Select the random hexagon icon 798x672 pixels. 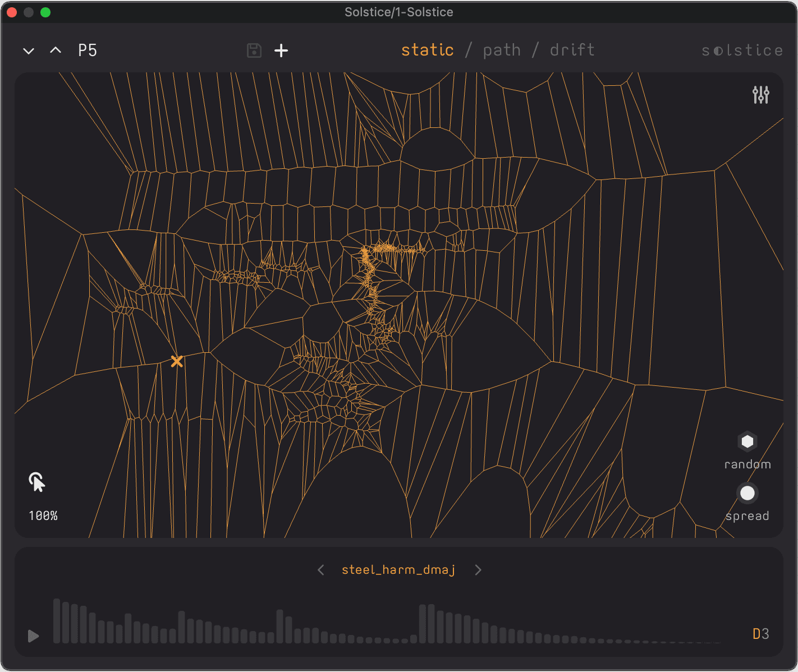click(x=747, y=441)
